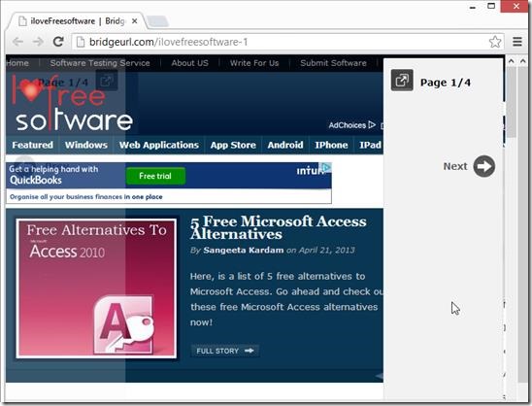Open a new tab button

158,21
